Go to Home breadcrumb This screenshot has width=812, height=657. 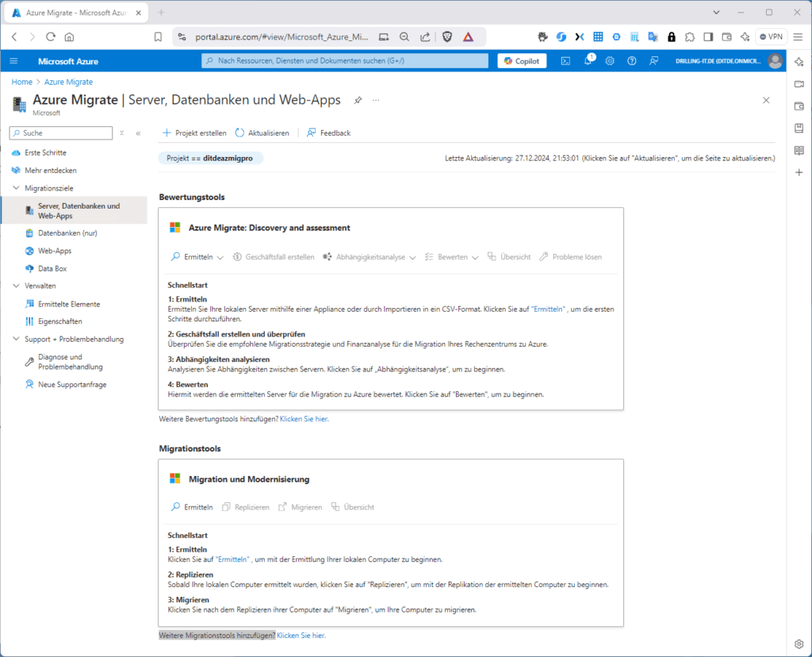21,82
